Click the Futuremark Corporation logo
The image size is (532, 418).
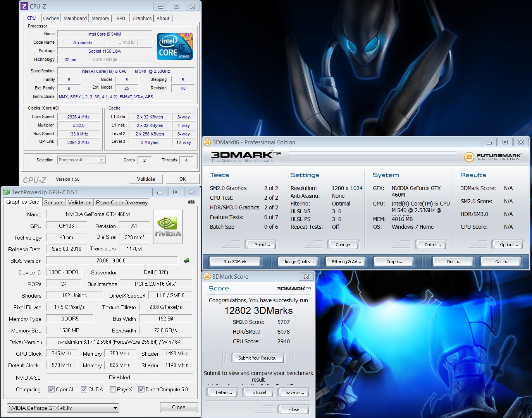(493, 157)
